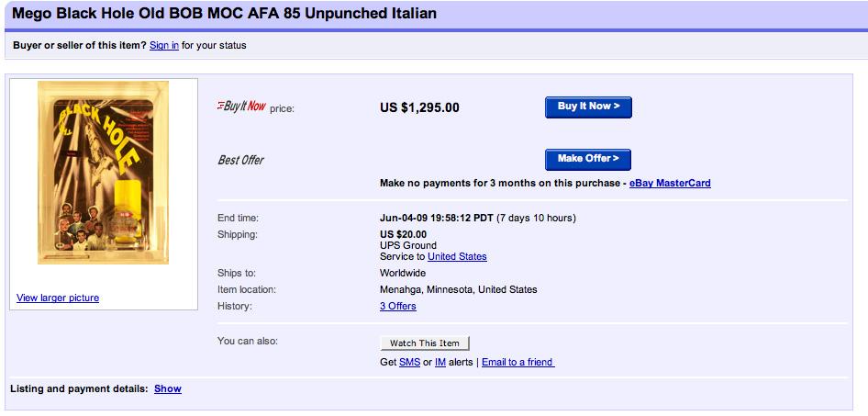Click Email to a friend link

pos(517,362)
